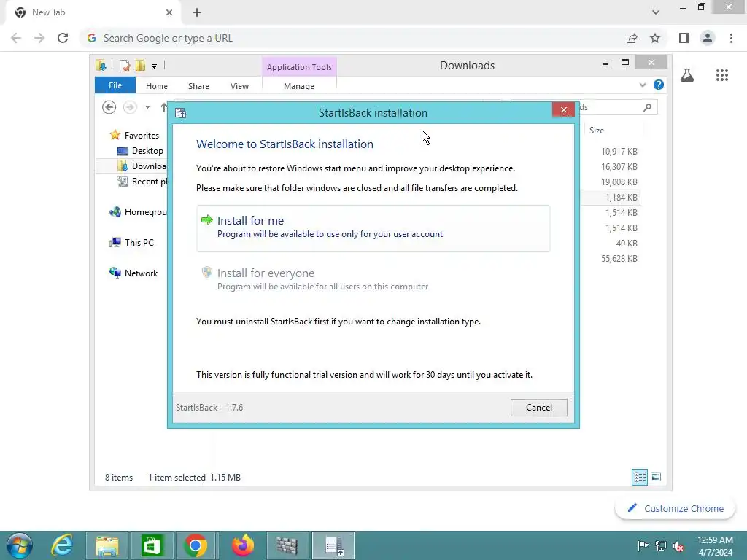Image resolution: width=747 pixels, height=560 pixels.
Task: Share this page from Chrome toolbar
Action: pyautogui.click(x=632, y=38)
